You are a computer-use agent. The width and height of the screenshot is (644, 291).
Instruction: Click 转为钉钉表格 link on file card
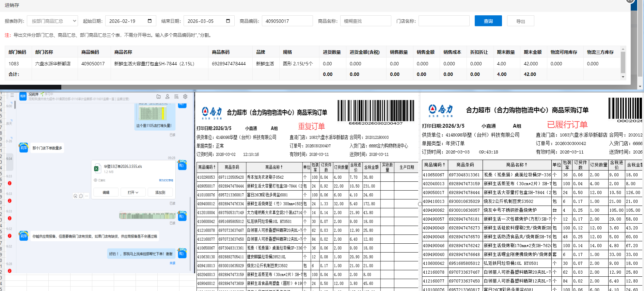click(x=166, y=180)
